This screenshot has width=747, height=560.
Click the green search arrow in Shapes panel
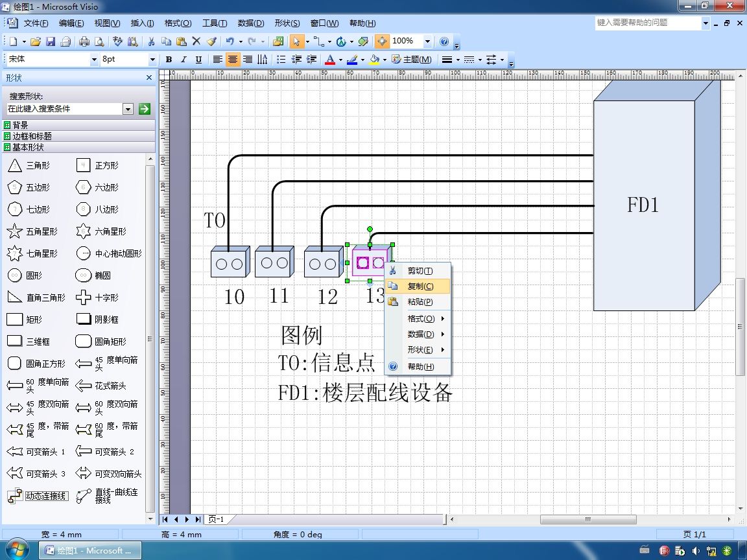point(145,109)
